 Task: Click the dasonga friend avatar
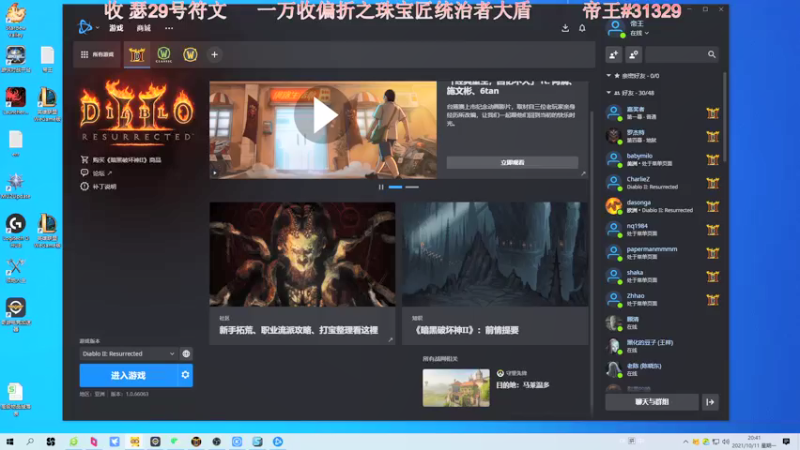point(614,206)
